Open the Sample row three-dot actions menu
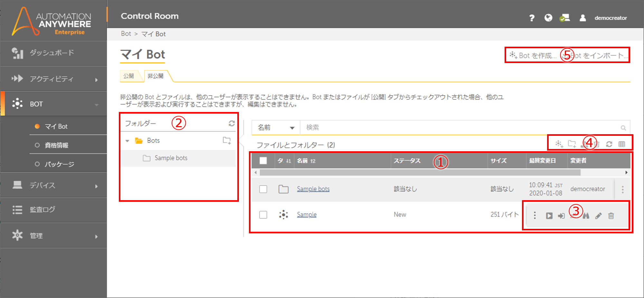Screen dimensions: 644x298 (x=535, y=215)
